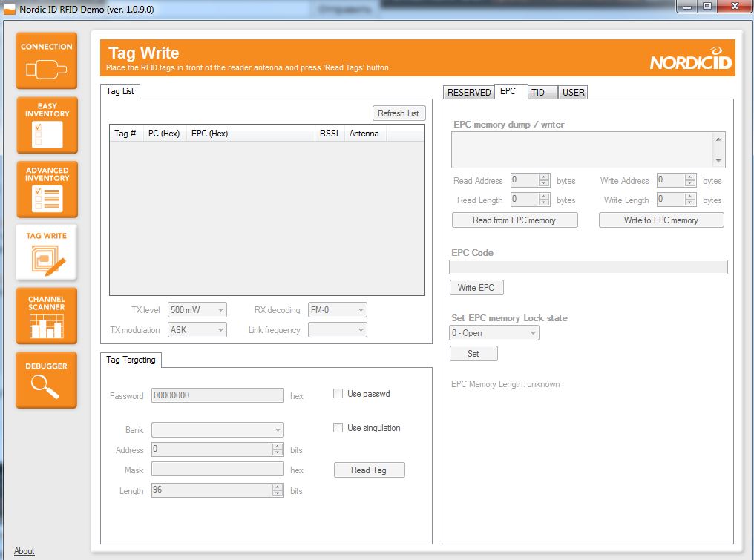Sort tag list by RSSI column

click(330, 134)
